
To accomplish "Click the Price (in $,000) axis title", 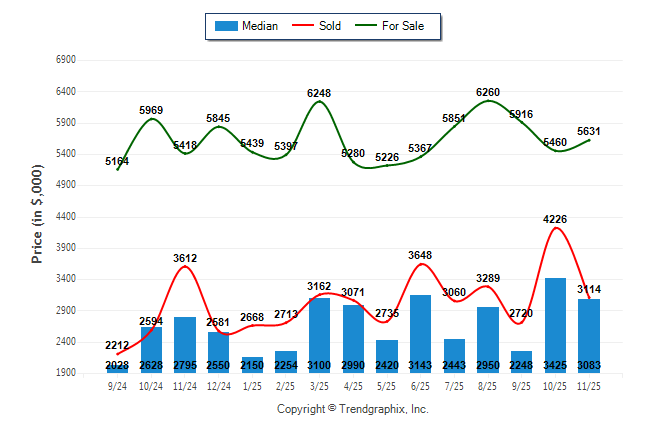I will click(37, 216).
